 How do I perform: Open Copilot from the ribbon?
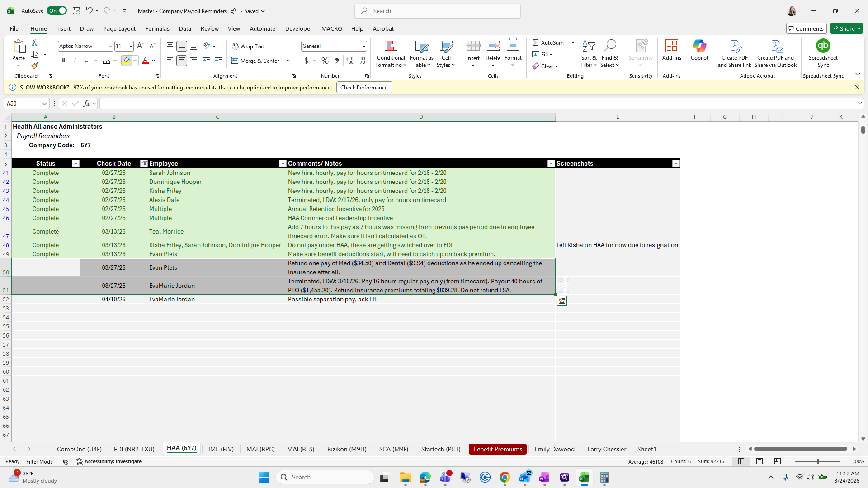(x=699, y=50)
